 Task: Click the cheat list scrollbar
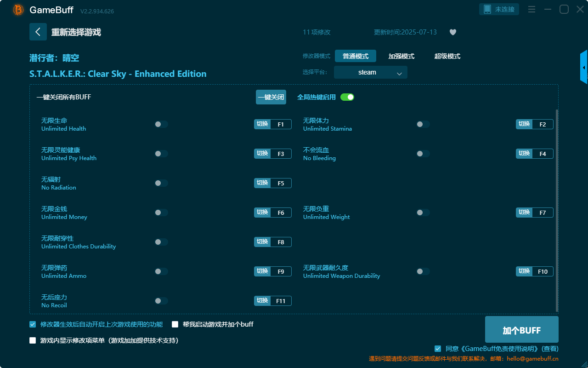click(557, 211)
